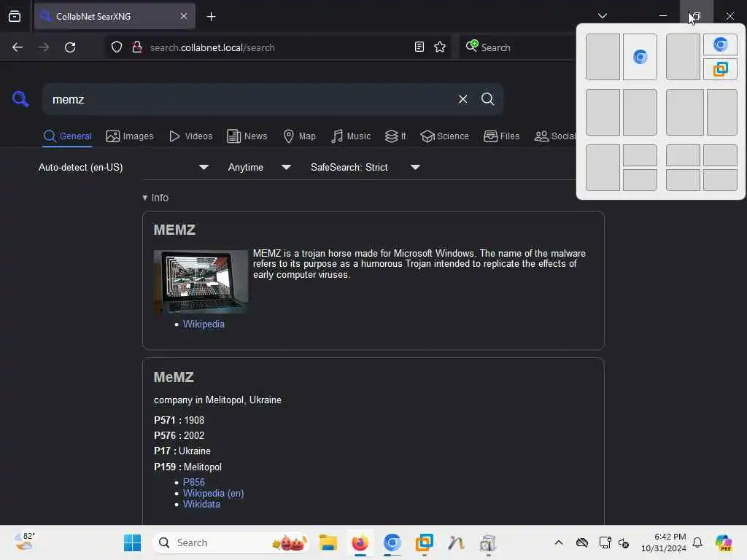Viewport: 747px width, 560px height.
Task: Open notifications bell icon
Action: [697, 542]
